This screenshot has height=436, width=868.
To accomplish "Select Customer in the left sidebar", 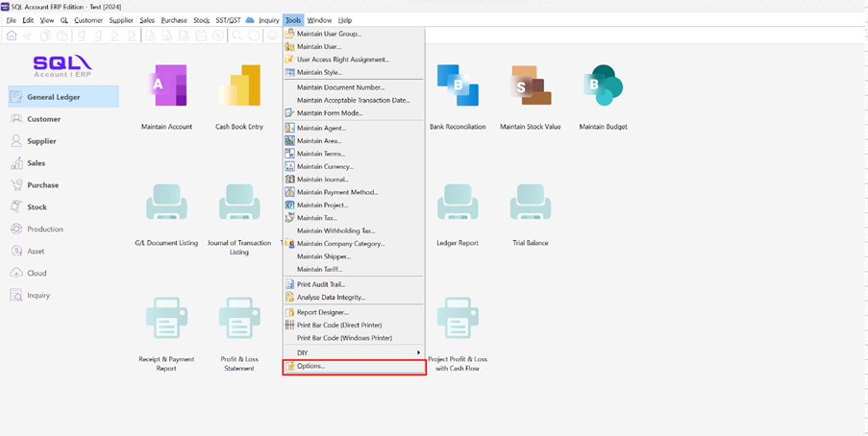I will coord(43,119).
